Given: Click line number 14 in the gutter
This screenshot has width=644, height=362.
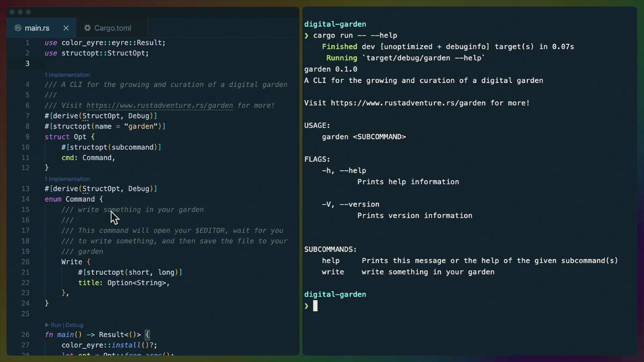Looking at the screenshot, I should (25, 199).
